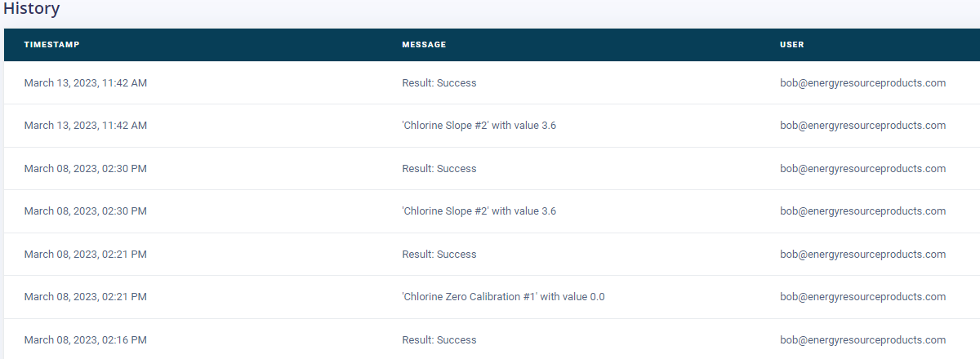
Task: Select the 02:30 PM 'Result: Success' message
Action: click(x=439, y=169)
